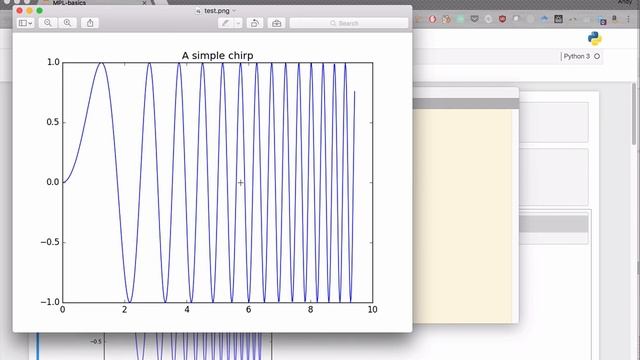Click the kernel idle circle indicator
Image resolution: width=640 pixels, height=360 pixels.
click(x=597, y=56)
